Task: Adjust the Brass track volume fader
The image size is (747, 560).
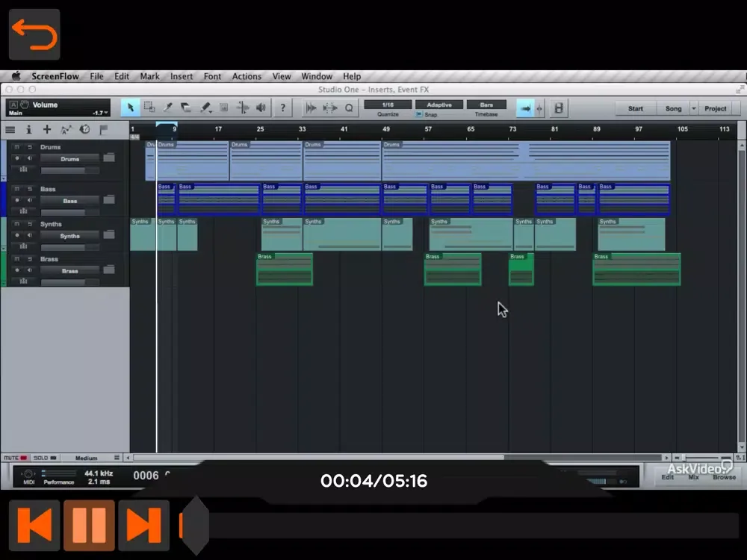Action: pyautogui.click(x=70, y=282)
